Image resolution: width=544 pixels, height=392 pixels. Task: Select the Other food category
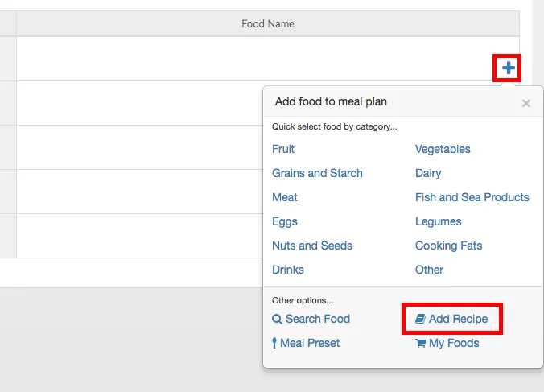coord(430,270)
